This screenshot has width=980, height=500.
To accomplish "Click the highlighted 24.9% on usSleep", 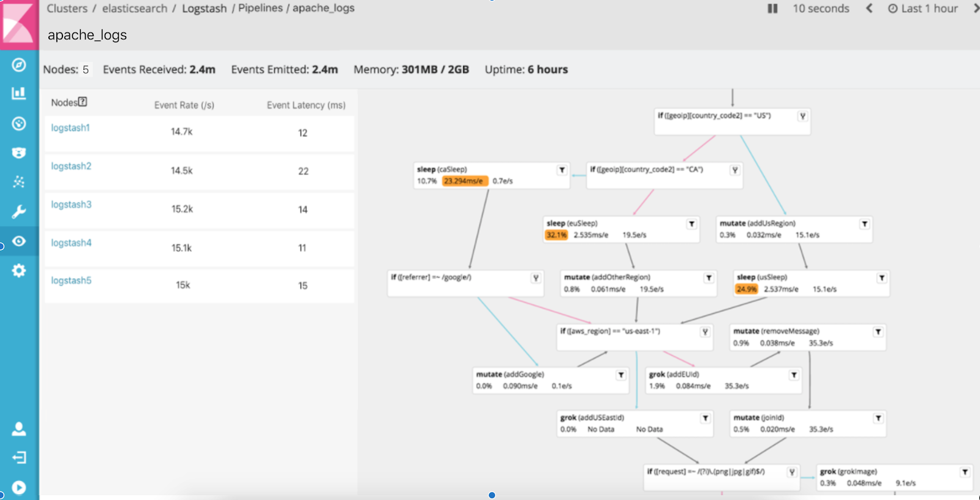I will [x=747, y=289].
